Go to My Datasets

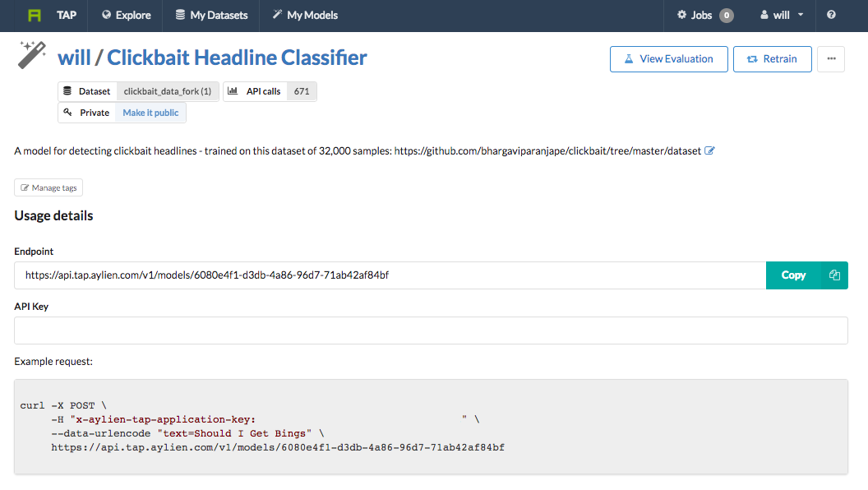tap(211, 15)
